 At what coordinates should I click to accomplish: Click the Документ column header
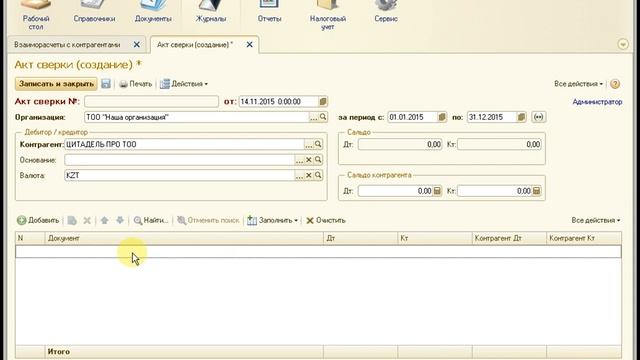pos(184,238)
